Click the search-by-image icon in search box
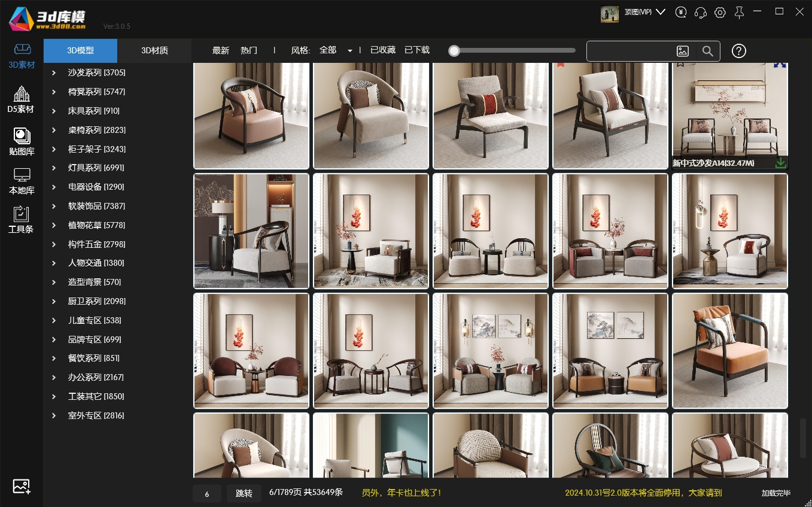 pyautogui.click(x=683, y=51)
